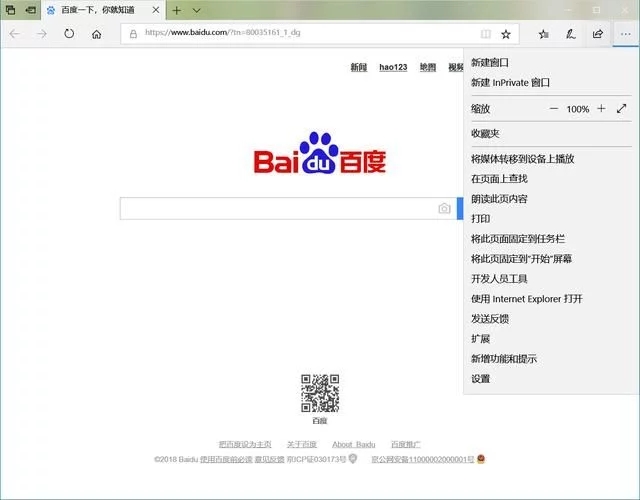
Task: Expand tab previews chevron
Action: 196,10
